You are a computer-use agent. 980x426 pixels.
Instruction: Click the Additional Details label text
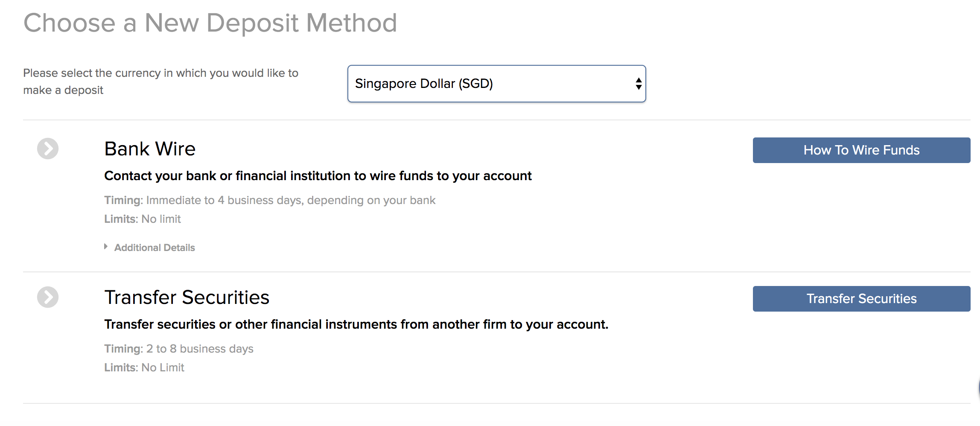tap(155, 248)
